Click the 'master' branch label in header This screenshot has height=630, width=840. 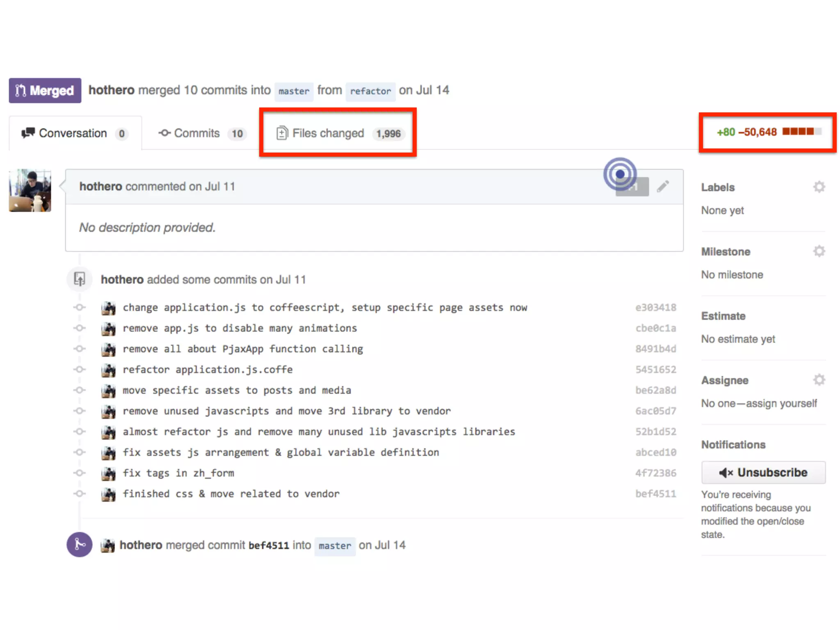[x=294, y=91]
